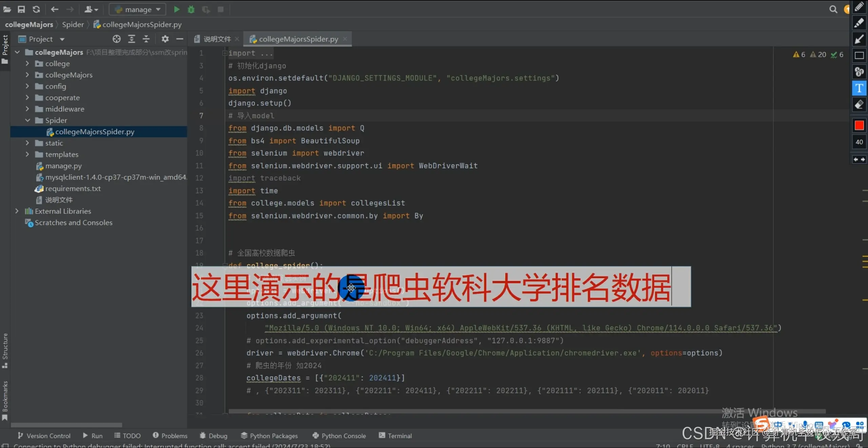
Task: Collapse the Spider folder
Action: (x=27, y=120)
